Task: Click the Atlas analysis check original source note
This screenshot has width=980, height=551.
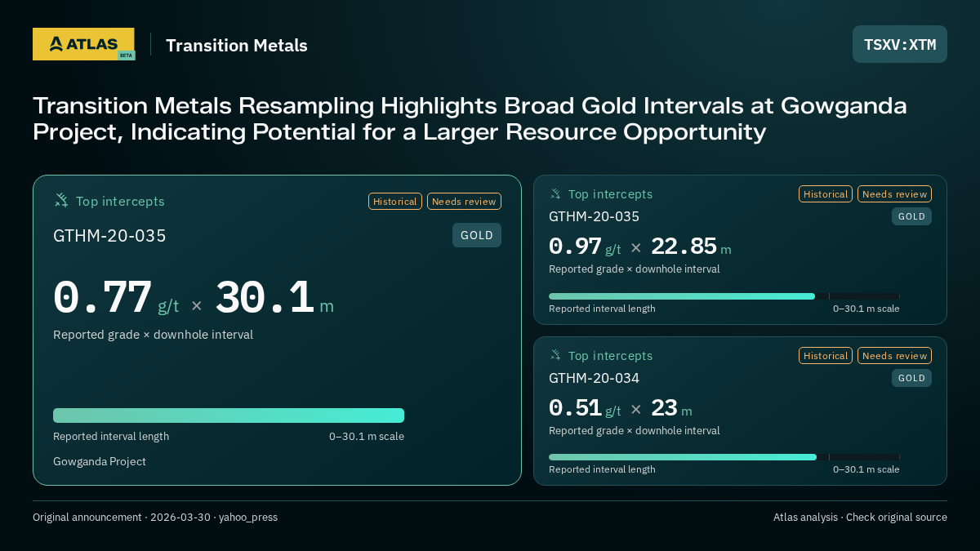Action: 860,518
